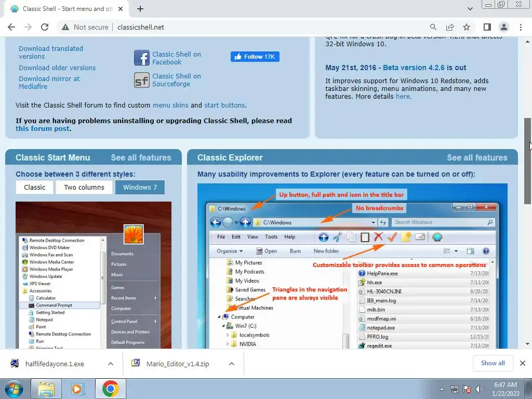Open the this forum post link
Image resolution: width=532 pixels, height=399 pixels.
43,129
